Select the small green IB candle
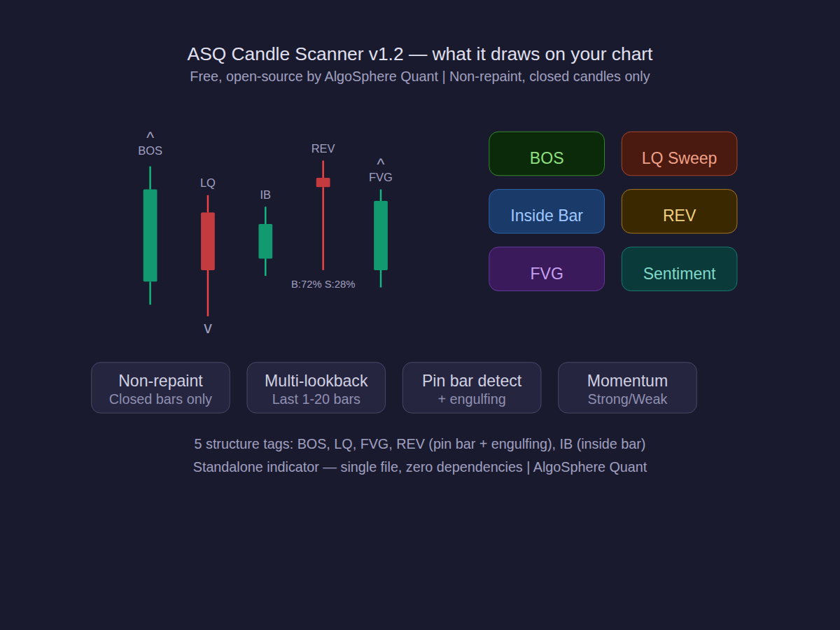 [x=265, y=241]
